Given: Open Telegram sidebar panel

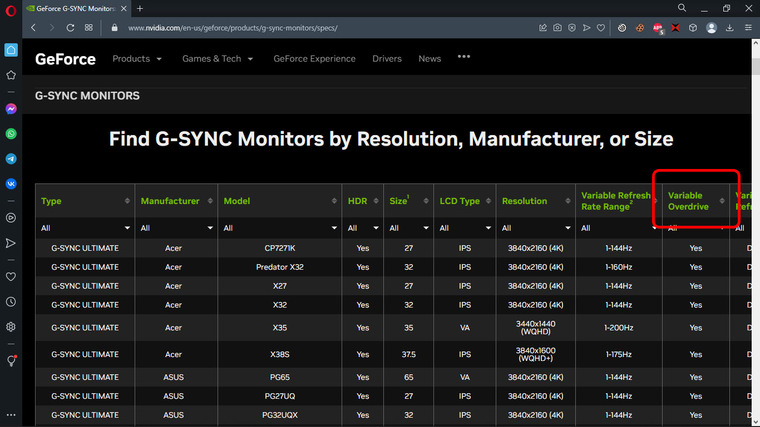Looking at the screenshot, I should click(11, 159).
